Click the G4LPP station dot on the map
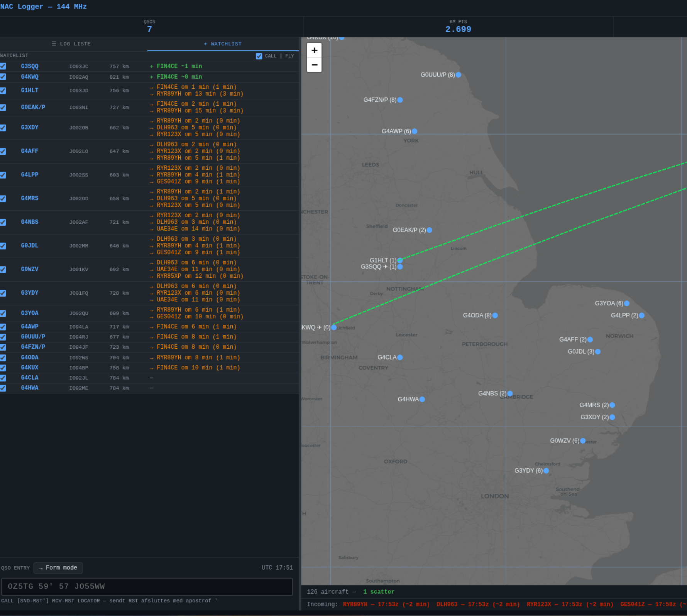The image size is (687, 616). [x=641, y=316]
